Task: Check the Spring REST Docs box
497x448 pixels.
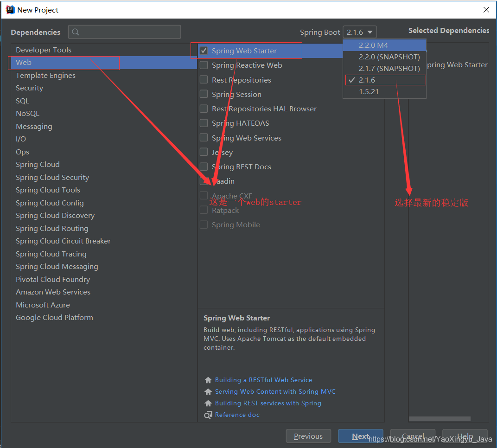Action: [204, 167]
